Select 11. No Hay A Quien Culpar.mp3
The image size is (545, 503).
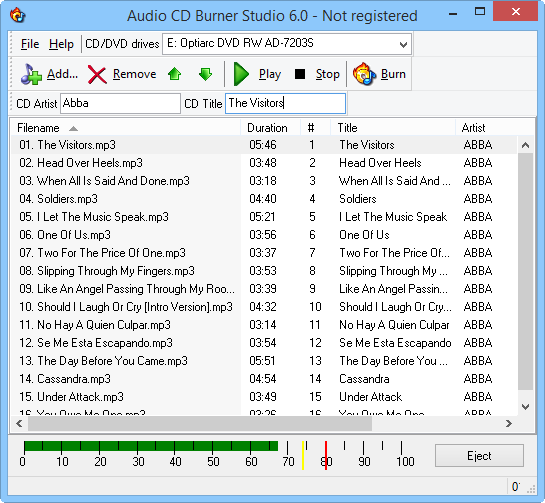(x=264, y=325)
